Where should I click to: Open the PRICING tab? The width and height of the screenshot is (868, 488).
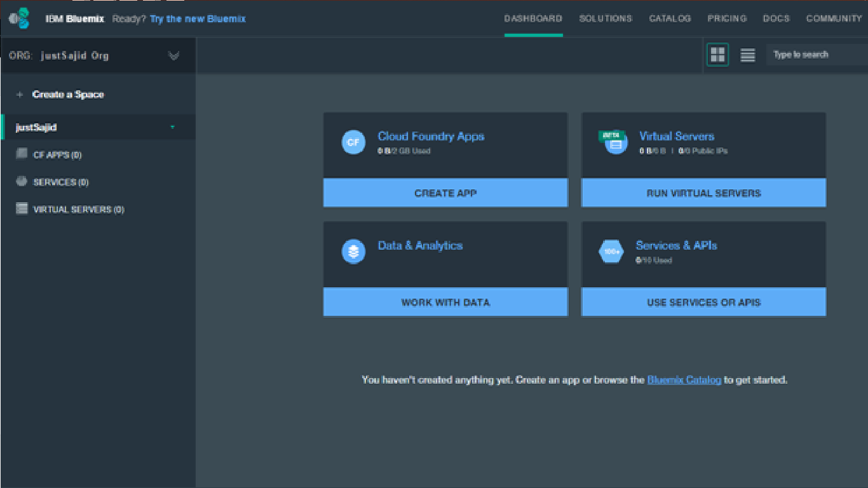tap(727, 18)
